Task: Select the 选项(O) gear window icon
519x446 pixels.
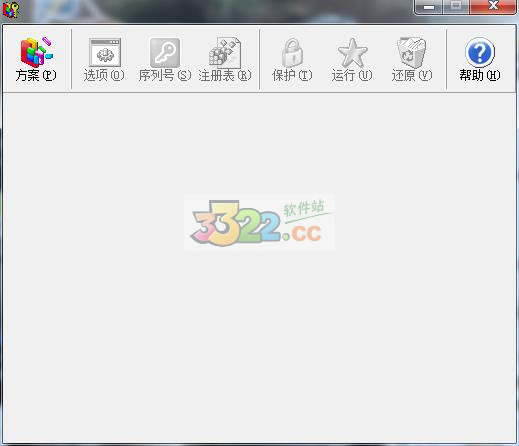Action: click(x=105, y=52)
